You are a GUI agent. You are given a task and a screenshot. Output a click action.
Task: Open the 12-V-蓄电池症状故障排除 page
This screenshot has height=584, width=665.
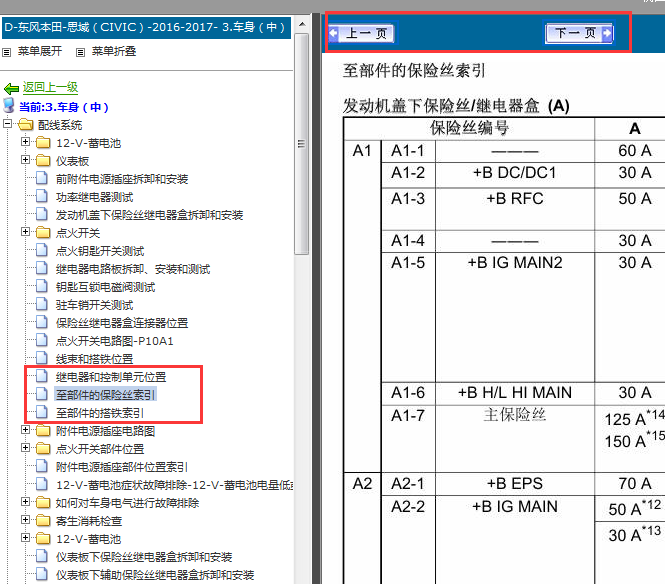[174, 485]
